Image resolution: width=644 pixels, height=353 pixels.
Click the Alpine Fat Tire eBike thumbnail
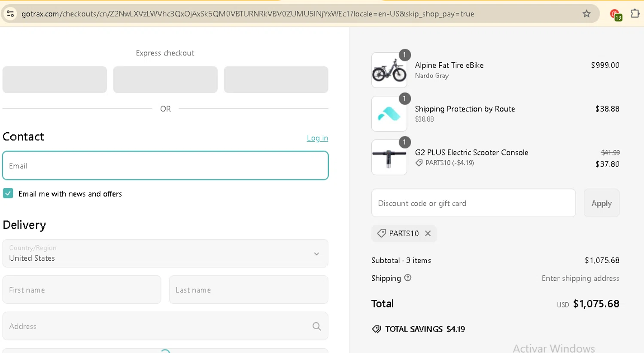point(389,70)
